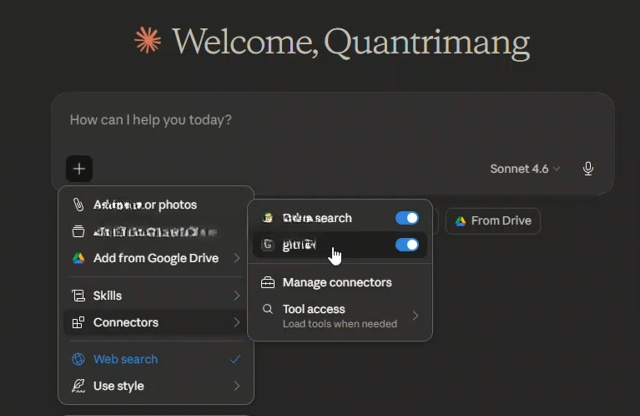Screen dimensions: 640x416
Task: Click the plus button in the prompt box
Action: pos(79,169)
